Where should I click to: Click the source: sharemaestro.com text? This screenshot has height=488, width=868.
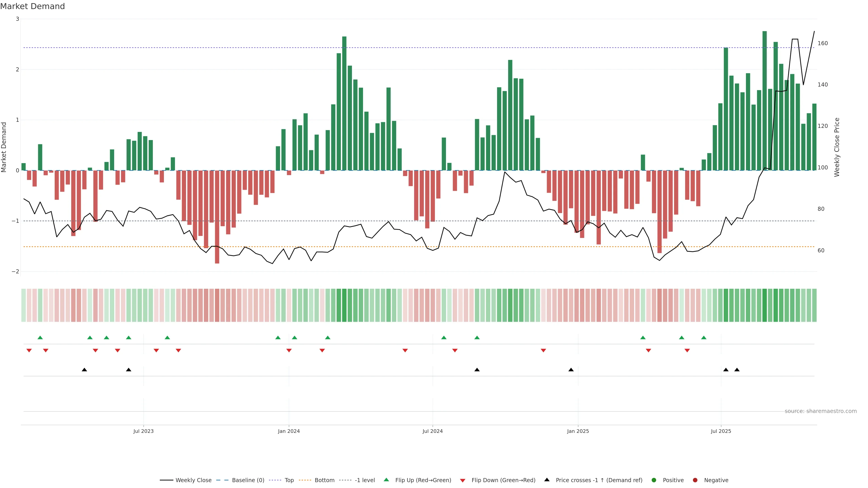821,411
